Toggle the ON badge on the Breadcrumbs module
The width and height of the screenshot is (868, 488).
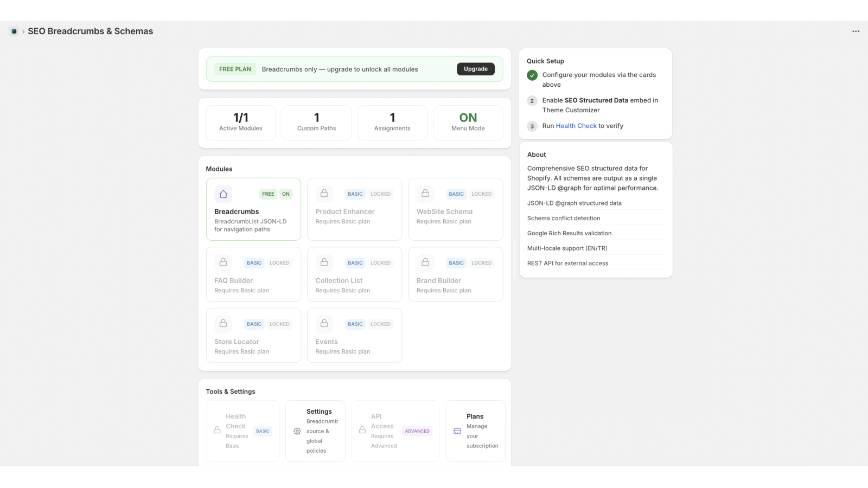[286, 194]
